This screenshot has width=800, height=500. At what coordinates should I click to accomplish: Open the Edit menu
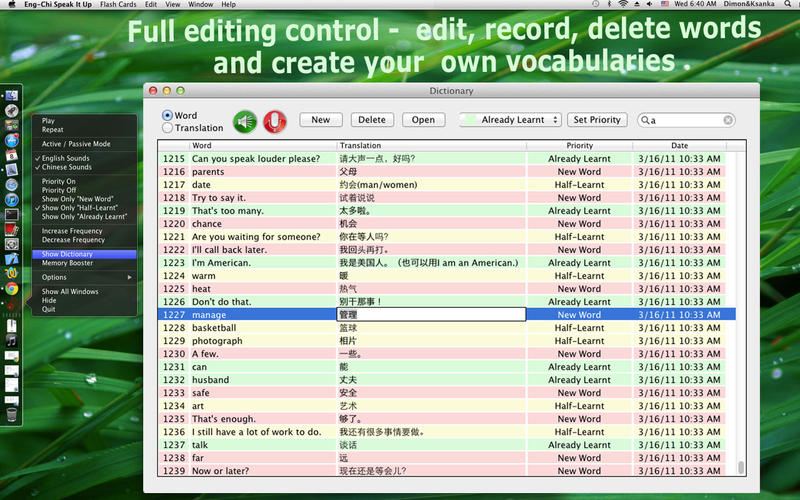click(151, 4)
